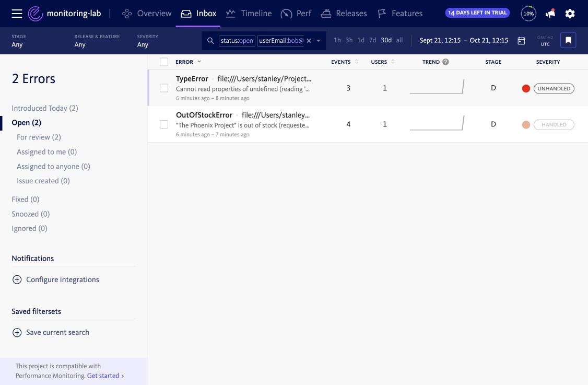Select the For review (2) filter
This screenshot has width=588, height=385.
[x=39, y=137]
